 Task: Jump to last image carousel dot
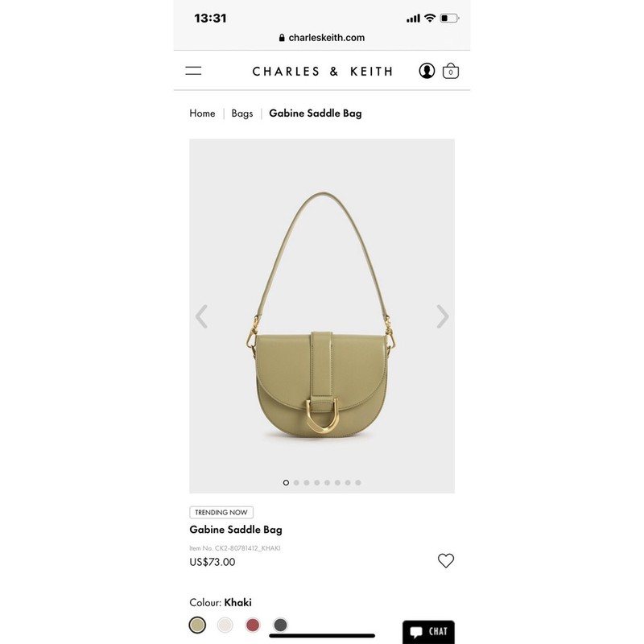click(358, 482)
